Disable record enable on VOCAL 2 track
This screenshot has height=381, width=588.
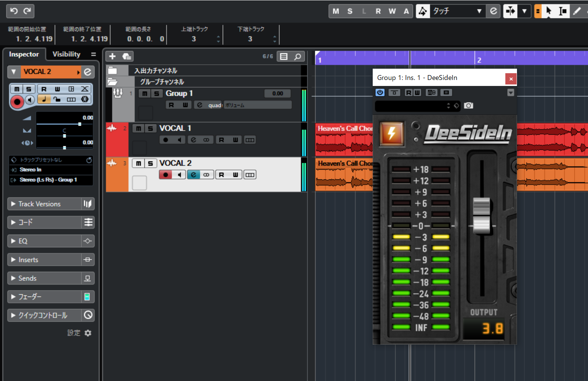(x=166, y=175)
